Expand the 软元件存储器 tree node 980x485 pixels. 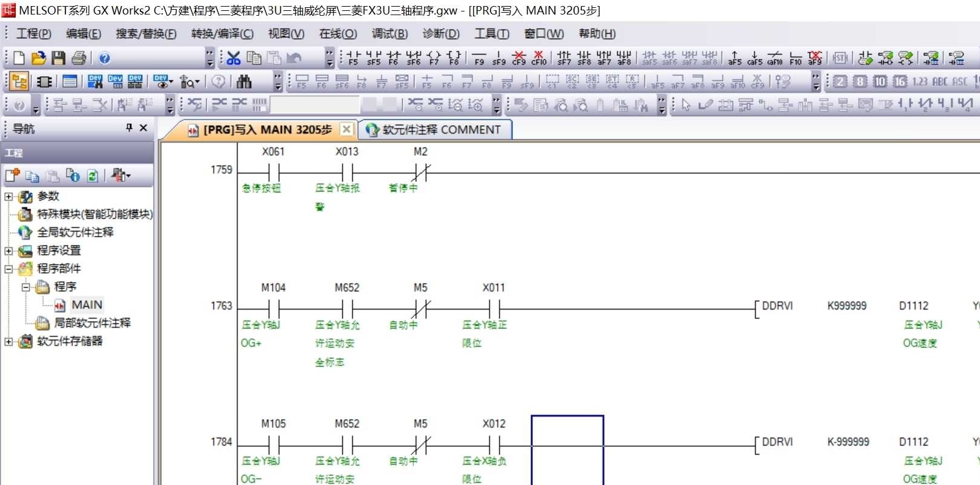pos(8,342)
